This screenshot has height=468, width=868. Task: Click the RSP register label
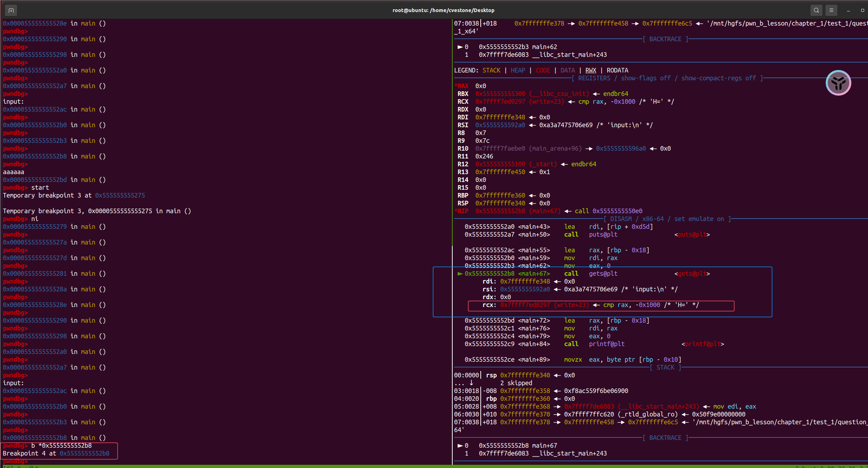[x=463, y=203]
